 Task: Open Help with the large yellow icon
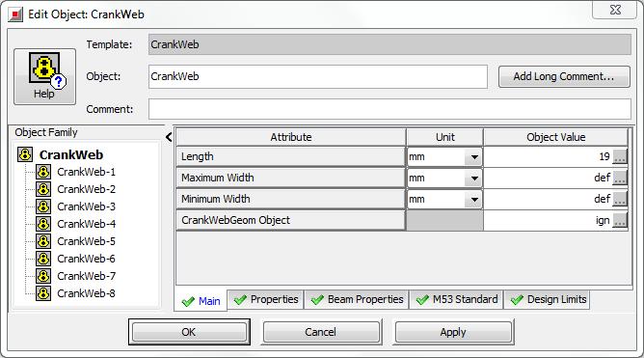click(x=44, y=76)
